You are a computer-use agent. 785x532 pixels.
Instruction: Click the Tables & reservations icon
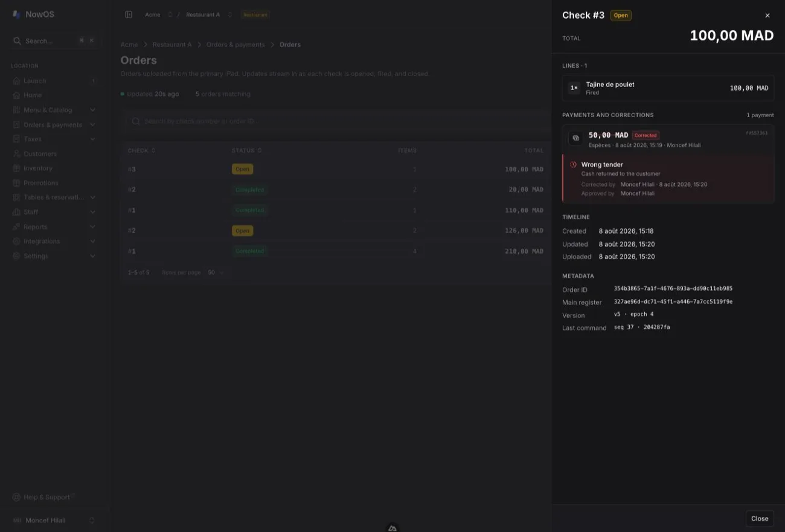click(16, 197)
